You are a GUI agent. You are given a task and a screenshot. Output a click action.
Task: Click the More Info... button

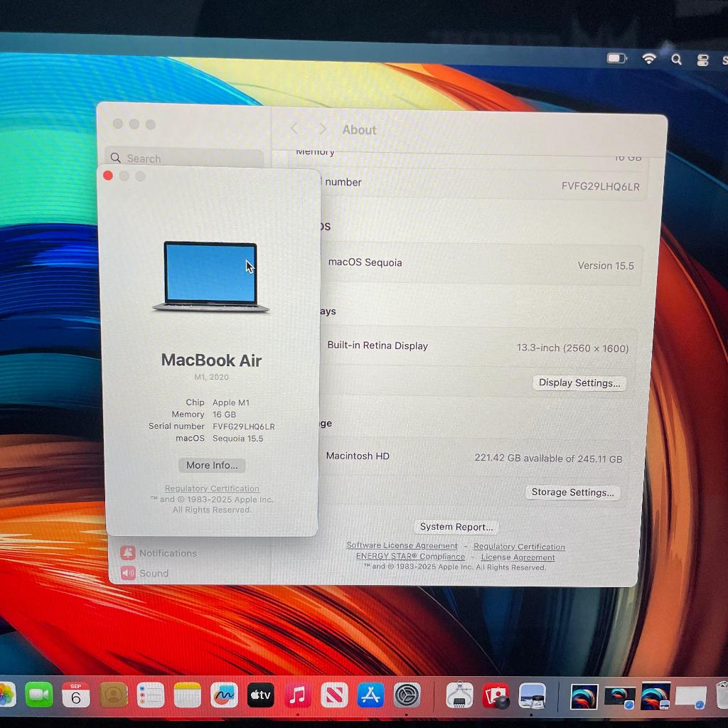tap(212, 465)
